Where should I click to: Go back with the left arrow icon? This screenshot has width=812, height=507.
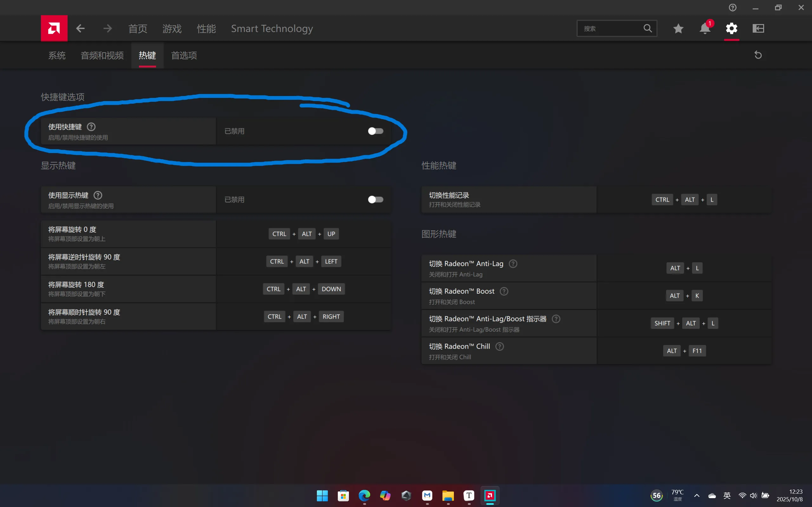click(80, 29)
